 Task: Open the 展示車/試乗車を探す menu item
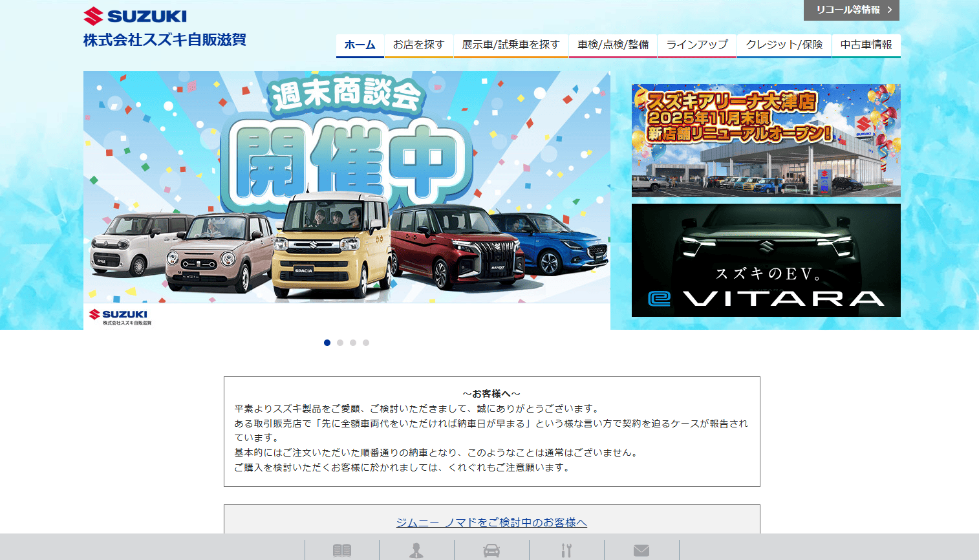[x=511, y=45]
